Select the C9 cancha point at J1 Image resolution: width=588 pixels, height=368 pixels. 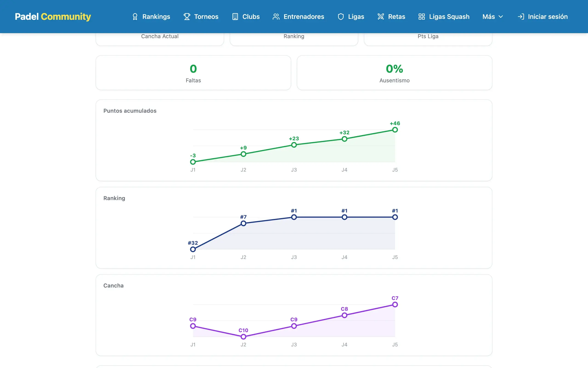(193, 326)
